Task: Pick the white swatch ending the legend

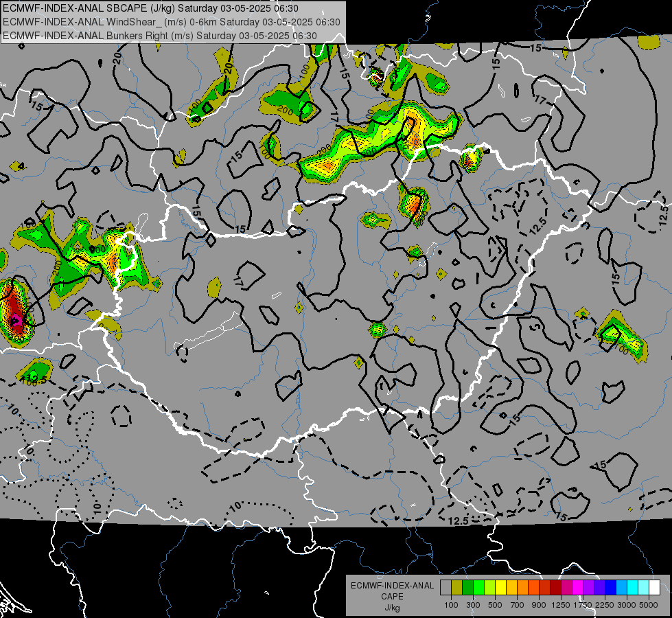Action: tap(654, 588)
